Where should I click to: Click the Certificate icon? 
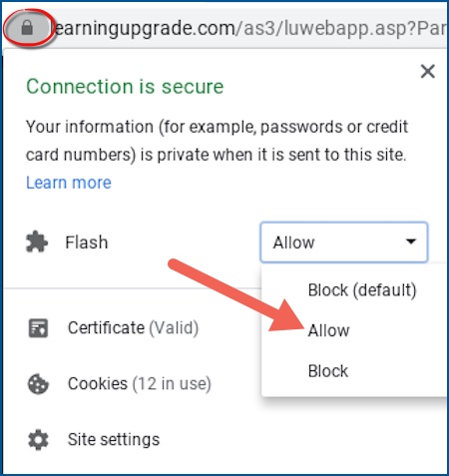(x=38, y=328)
